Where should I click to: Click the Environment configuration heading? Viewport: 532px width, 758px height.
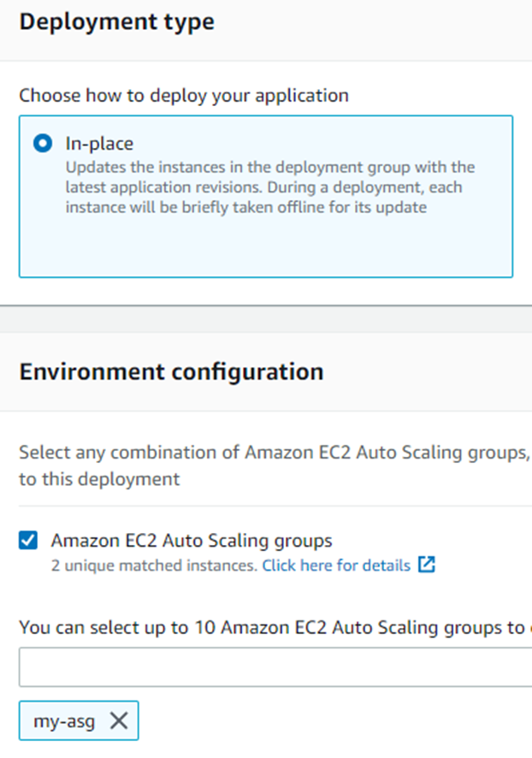172,372
